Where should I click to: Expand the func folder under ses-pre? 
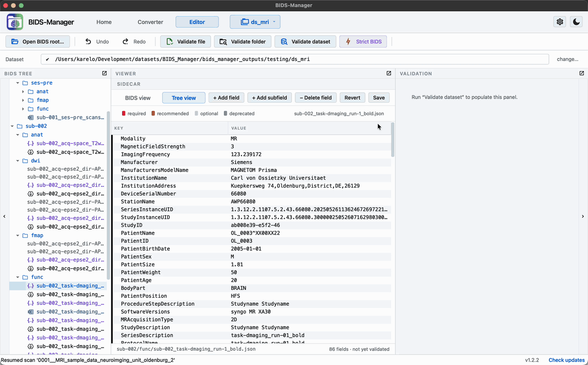tap(24, 108)
